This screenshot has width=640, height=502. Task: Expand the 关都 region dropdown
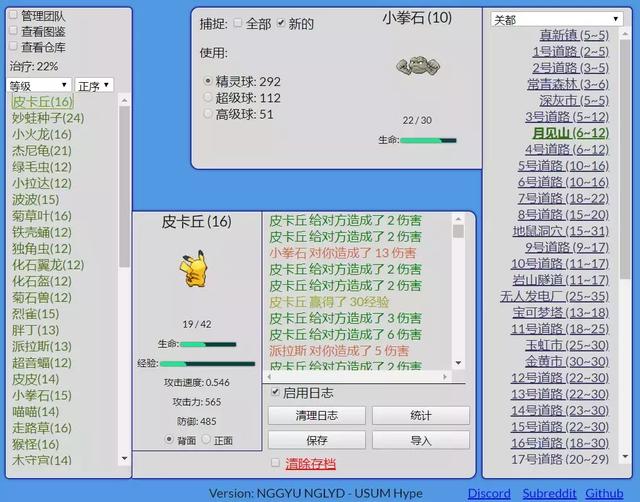(556, 19)
